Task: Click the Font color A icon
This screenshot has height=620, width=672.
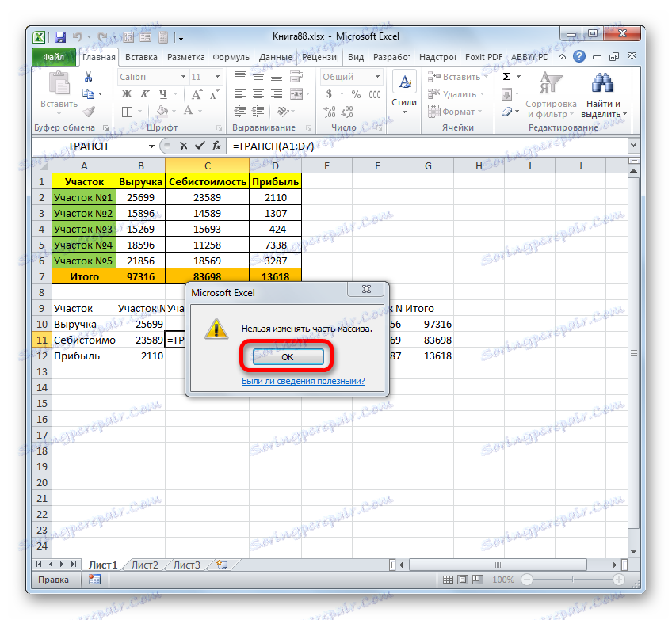Action: tap(188, 111)
